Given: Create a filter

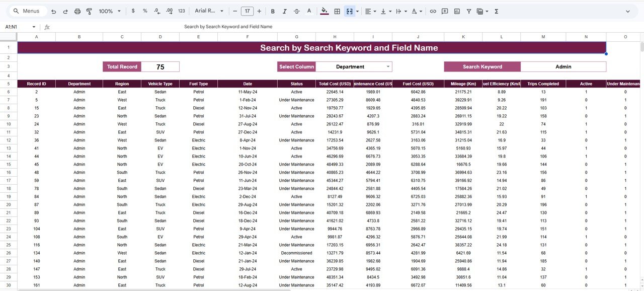Looking at the screenshot, I should coord(468,11).
